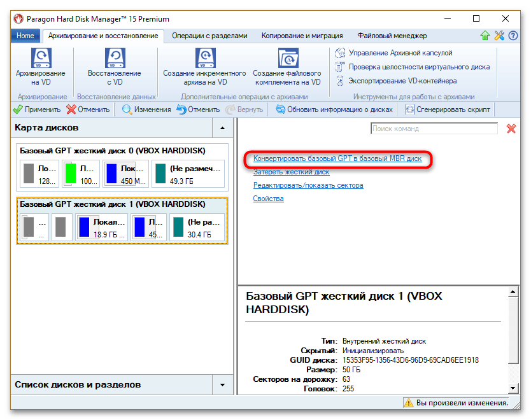531x420 pixels.
Task: Select disk 1 blue 45 partition
Action: tap(148, 227)
